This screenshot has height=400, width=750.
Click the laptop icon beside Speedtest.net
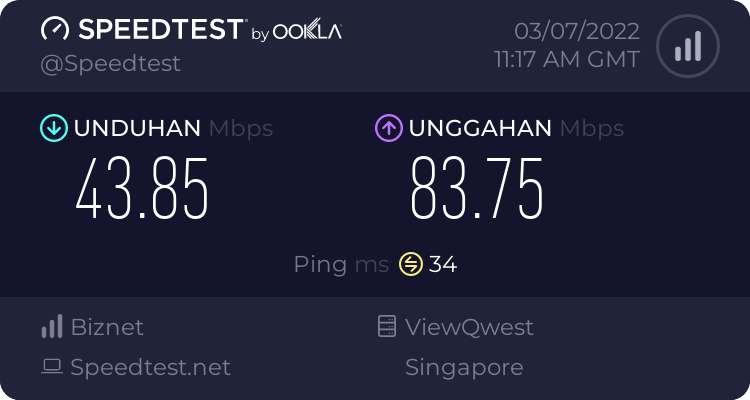pos(52,367)
